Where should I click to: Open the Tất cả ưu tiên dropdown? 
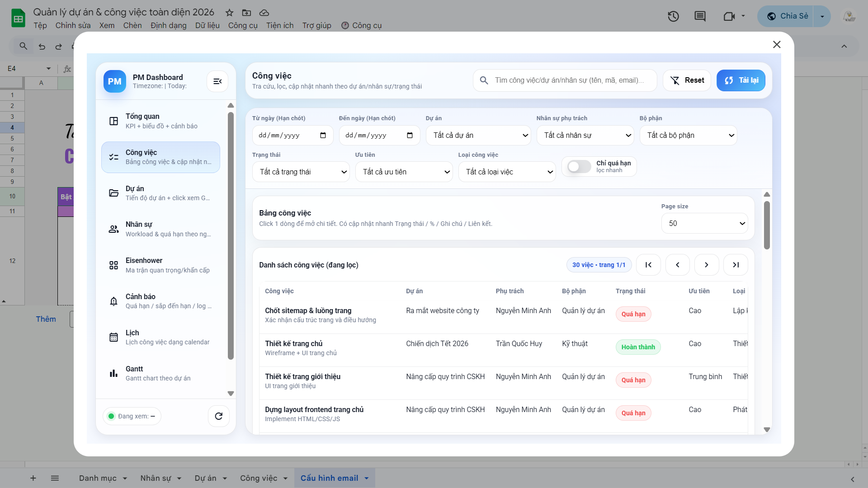coord(404,172)
